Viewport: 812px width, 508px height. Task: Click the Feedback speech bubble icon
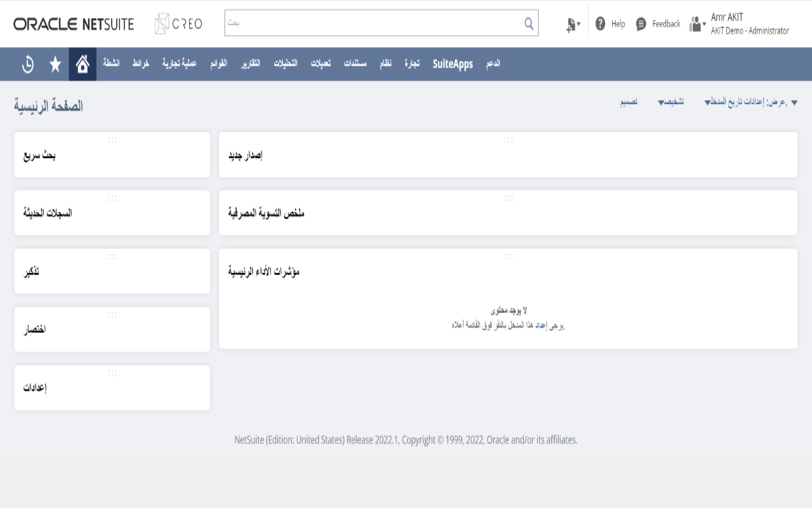click(x=641, y=24)
